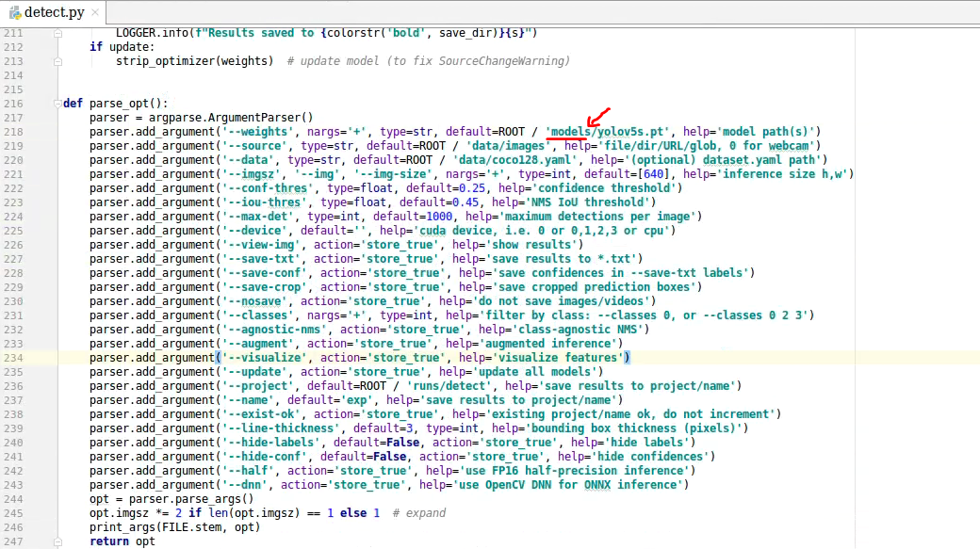Image resolution: width=980 pixels, height=549 pixels.
Task: Toggle fold marker beside line 213
Action: 57,61
